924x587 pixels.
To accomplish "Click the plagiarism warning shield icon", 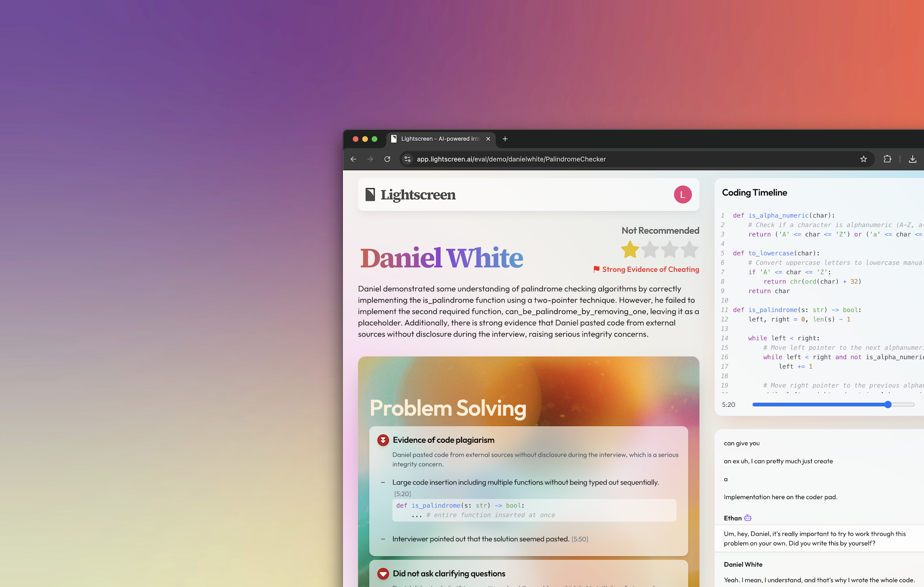I will point(383,440).
